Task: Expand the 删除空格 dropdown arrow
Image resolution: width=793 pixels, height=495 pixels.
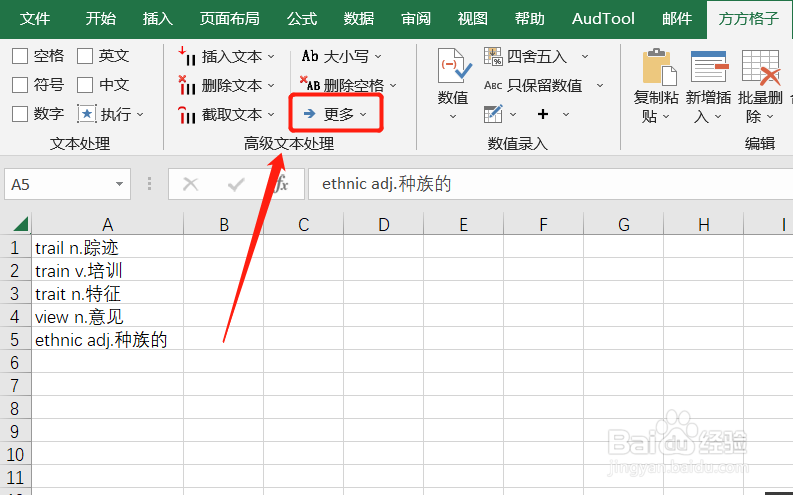Action: [393, 85]
